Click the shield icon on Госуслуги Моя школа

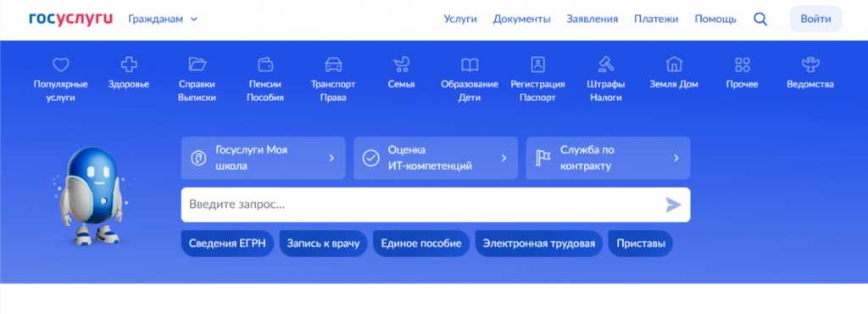(198, 158)
